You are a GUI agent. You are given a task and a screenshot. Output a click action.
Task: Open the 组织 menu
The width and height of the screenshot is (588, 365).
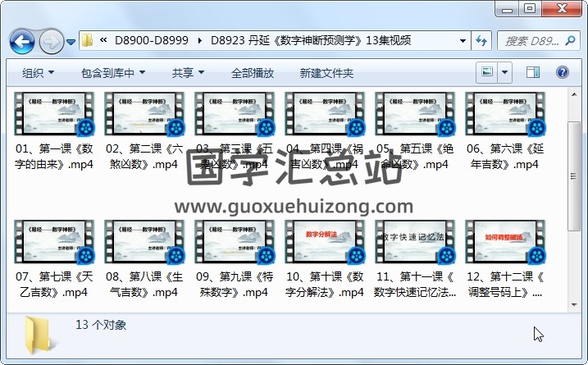[x=39, y=73]
